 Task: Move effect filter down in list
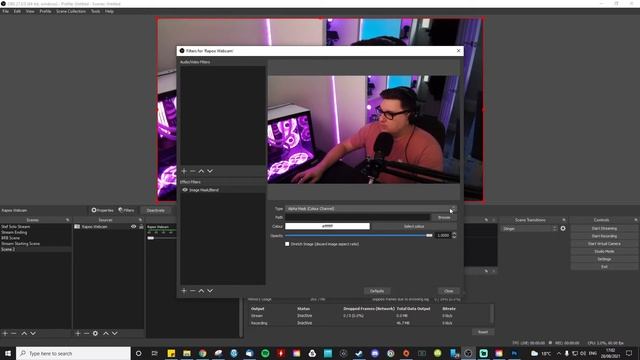tap(210, 291)
